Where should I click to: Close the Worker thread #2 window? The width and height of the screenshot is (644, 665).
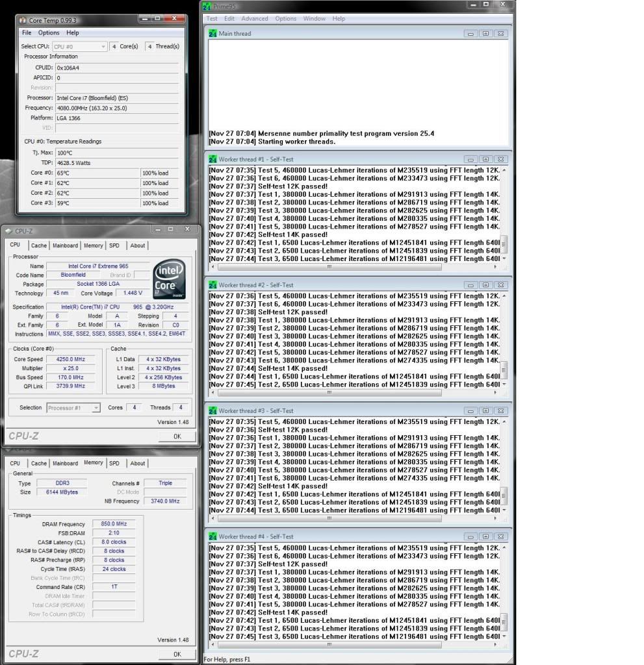pyautogui.click(x=501, y=286)
